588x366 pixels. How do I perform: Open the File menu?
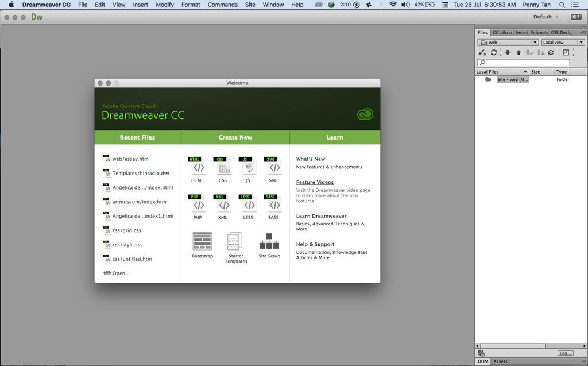click(83, 5)
